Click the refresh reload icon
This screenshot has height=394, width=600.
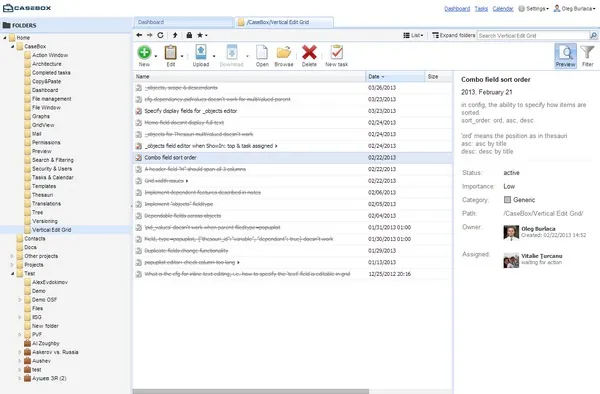click(x=160, y=35)
